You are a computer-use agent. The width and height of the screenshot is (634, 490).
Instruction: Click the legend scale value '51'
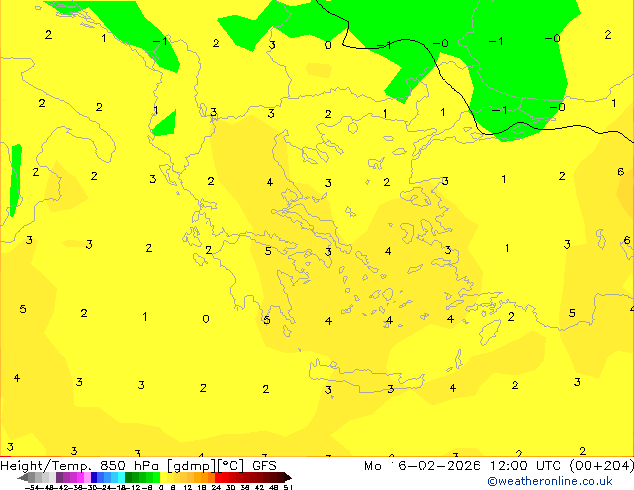288,487
